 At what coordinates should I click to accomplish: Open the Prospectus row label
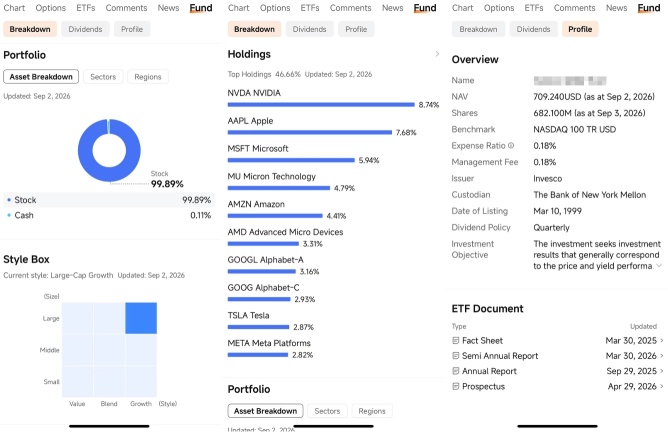[484, 386]
